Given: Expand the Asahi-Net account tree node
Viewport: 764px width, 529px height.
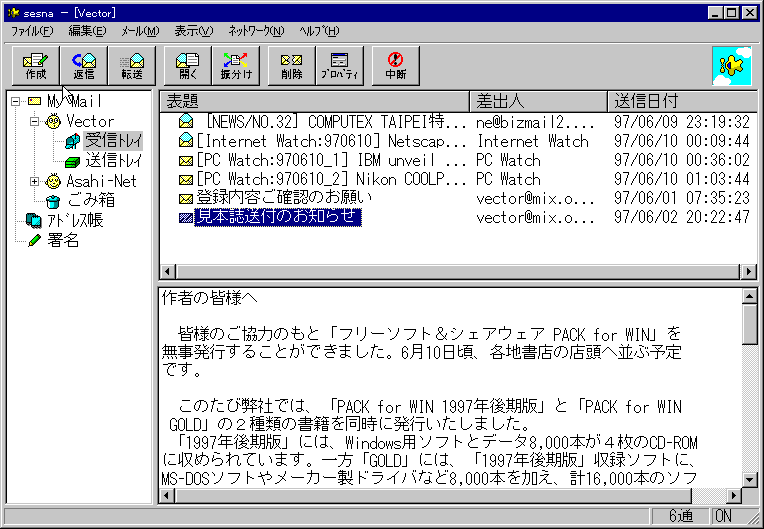Looking at the screenshot, I should tap(35, 182).
